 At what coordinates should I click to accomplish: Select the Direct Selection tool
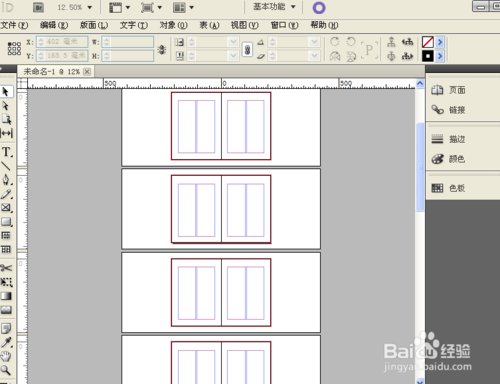[6, 106]
